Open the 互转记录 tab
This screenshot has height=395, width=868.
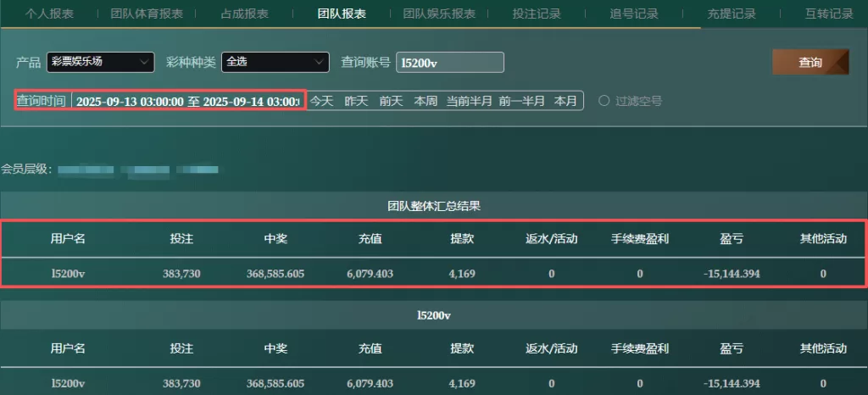pos(829,14)
